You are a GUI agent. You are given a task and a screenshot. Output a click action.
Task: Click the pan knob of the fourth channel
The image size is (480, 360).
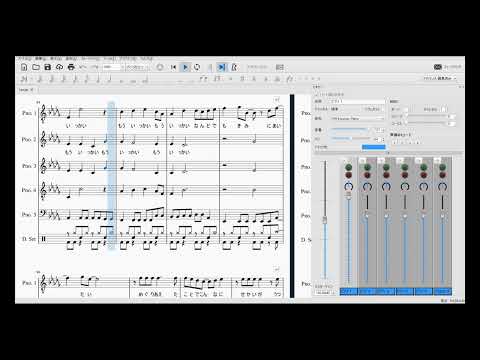(405, 187)
